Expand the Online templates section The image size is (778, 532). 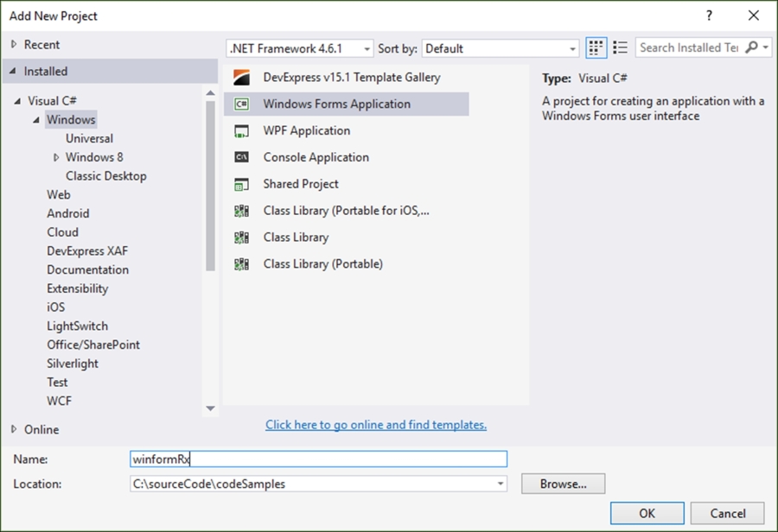click(x=14, y=429)
